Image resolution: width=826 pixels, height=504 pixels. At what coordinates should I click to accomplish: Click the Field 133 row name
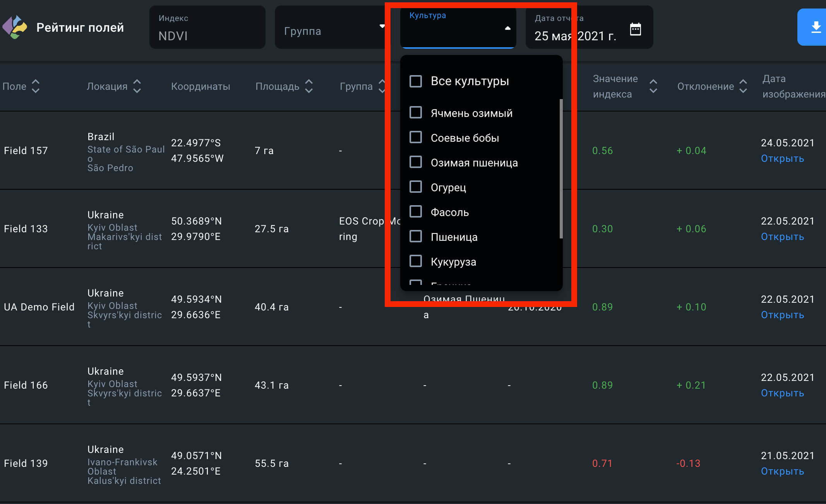point(26,229)
